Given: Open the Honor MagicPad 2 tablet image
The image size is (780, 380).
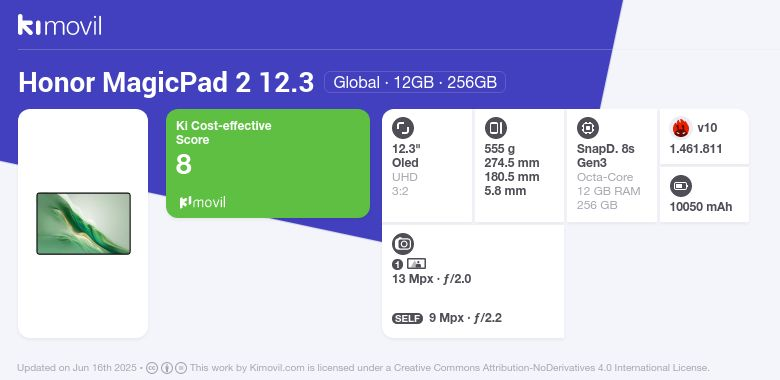Looking at the screenshot, I should [x=84, y=223].
